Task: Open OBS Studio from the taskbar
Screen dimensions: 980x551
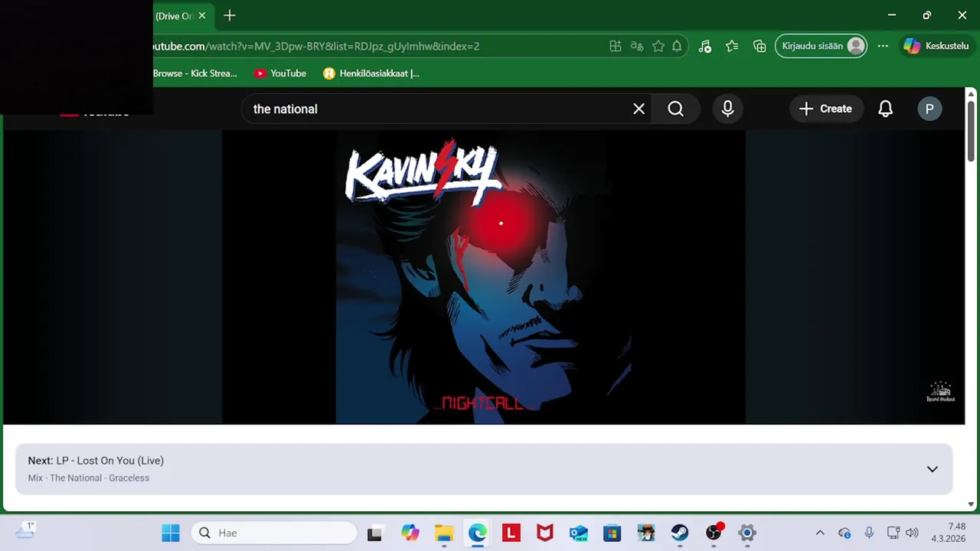Action: 714,533
